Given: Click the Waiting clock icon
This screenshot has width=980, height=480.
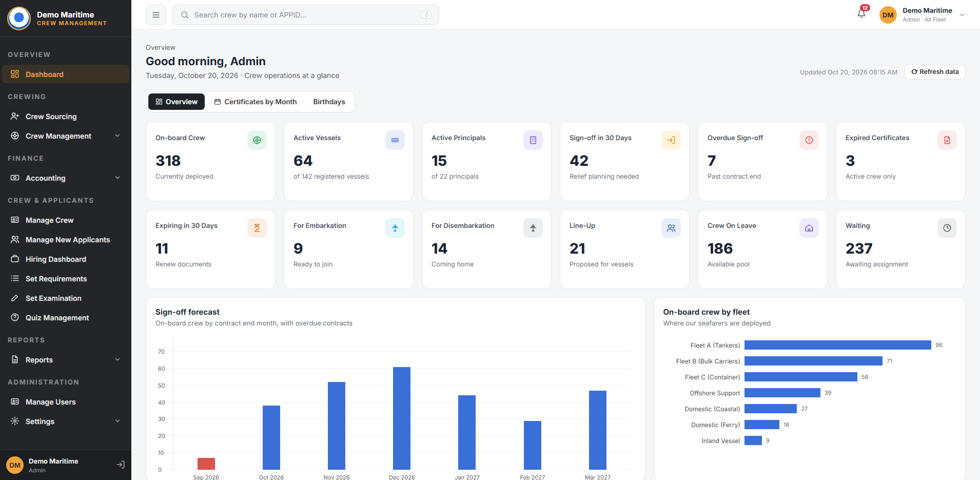Looking at the screenshot, I should 947,228.
